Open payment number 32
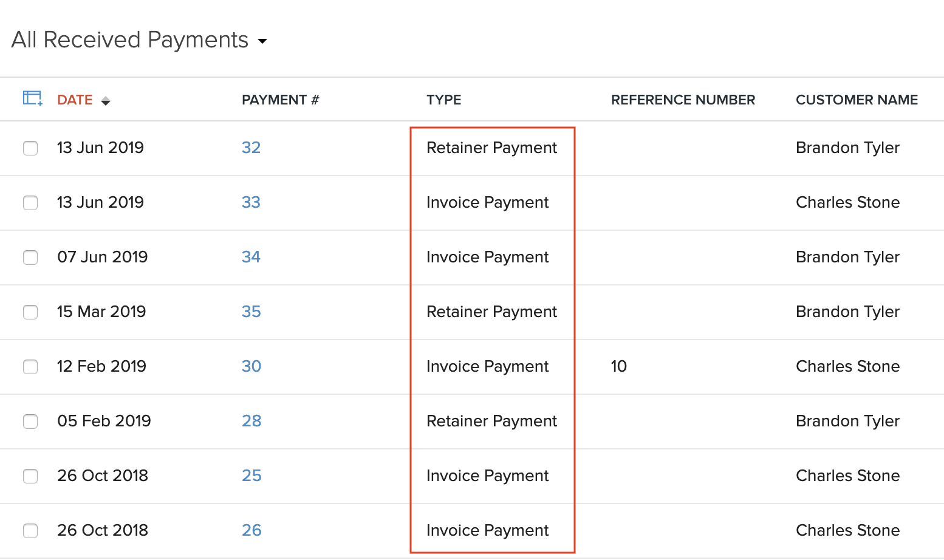The height and width of the screenshot is (560, 944). coord(251,148)
